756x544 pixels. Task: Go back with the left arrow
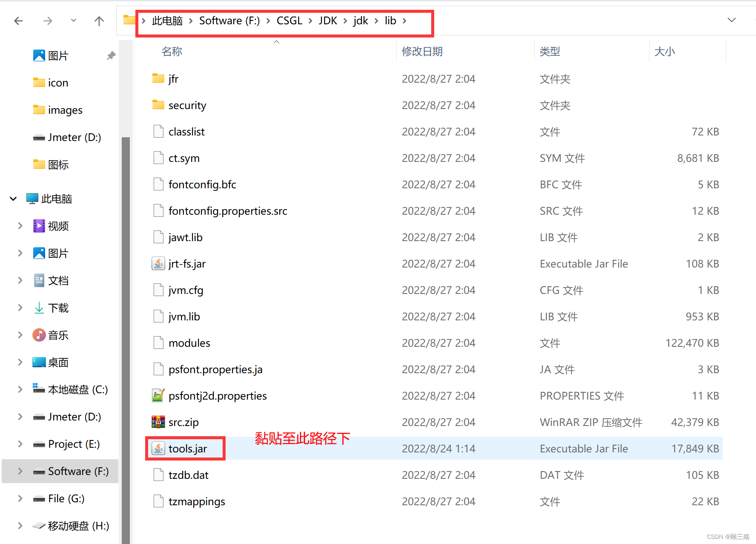(18, 20)
